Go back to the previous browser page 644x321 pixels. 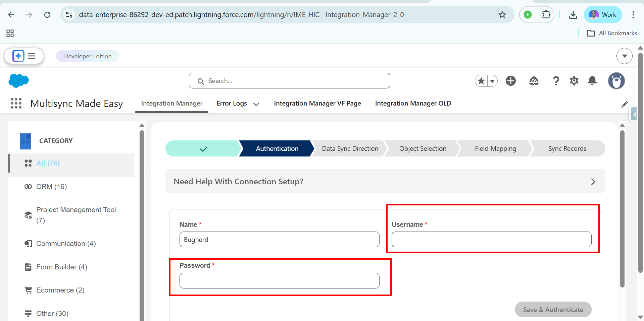click(x=11, y=15)
